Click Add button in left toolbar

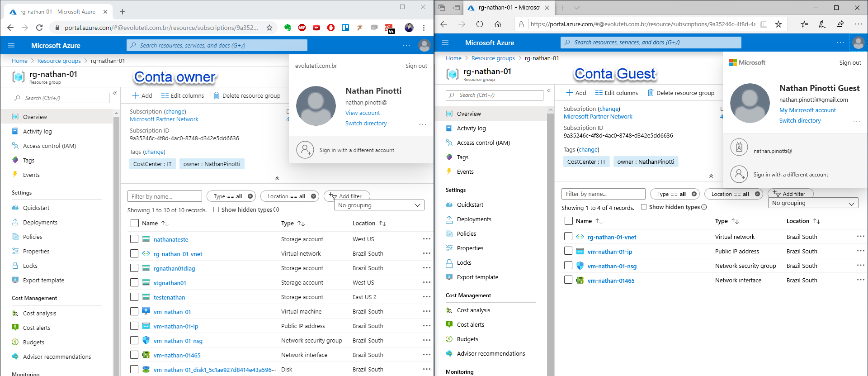[142, 95]
